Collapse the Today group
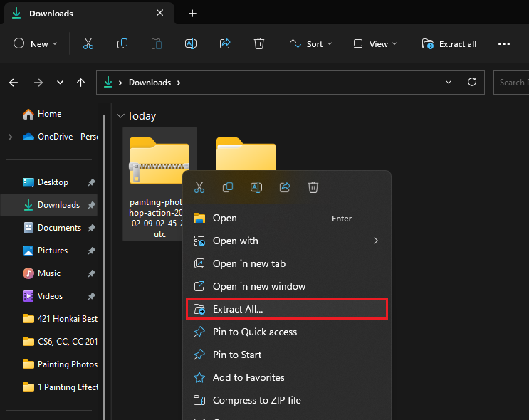 (x=120, y=116)
